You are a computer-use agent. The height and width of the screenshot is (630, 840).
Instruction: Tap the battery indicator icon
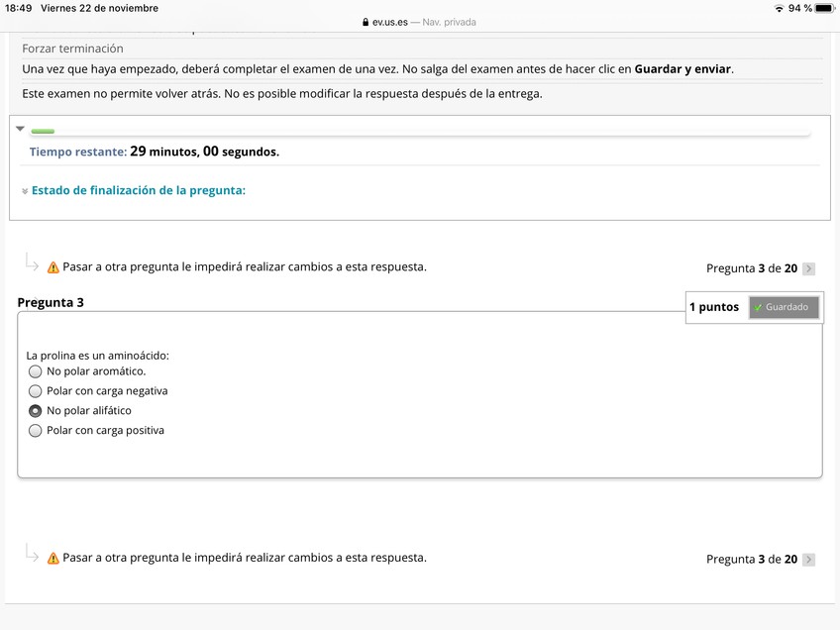824,8
